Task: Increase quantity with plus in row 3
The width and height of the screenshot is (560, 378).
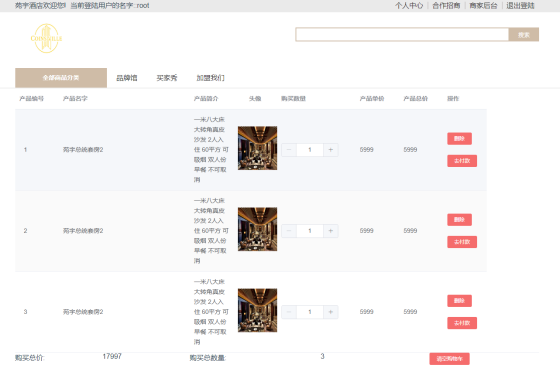Action: pyautogui.click(x=331, y=312)
